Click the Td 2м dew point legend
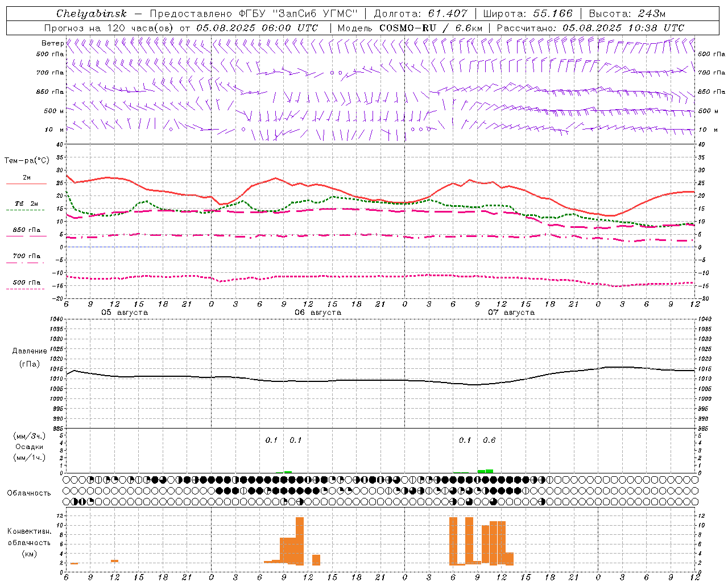 27,206
